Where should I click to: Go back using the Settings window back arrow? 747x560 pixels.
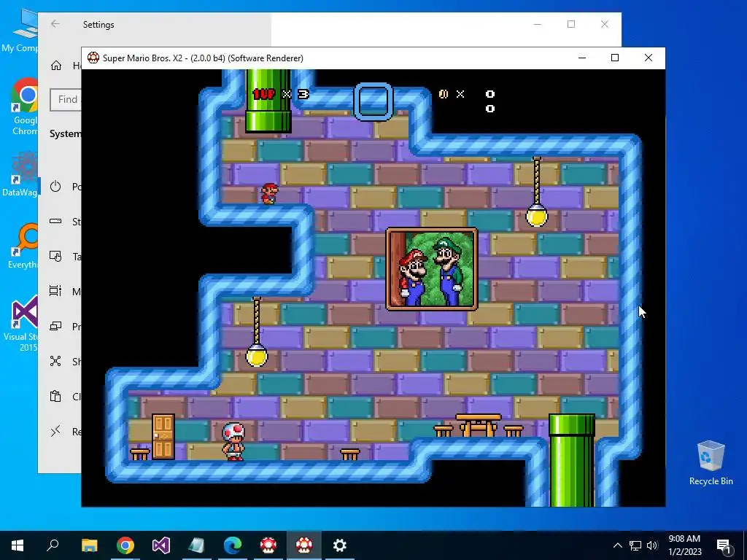click(55, 24)
